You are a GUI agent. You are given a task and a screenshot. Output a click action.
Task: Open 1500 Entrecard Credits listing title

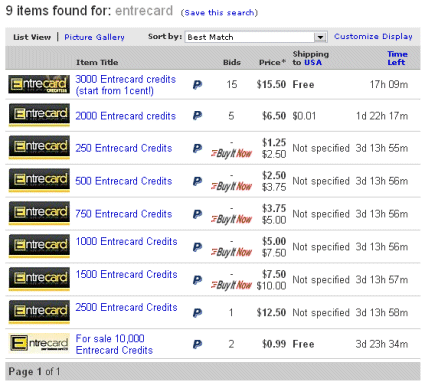coord(126,274)
